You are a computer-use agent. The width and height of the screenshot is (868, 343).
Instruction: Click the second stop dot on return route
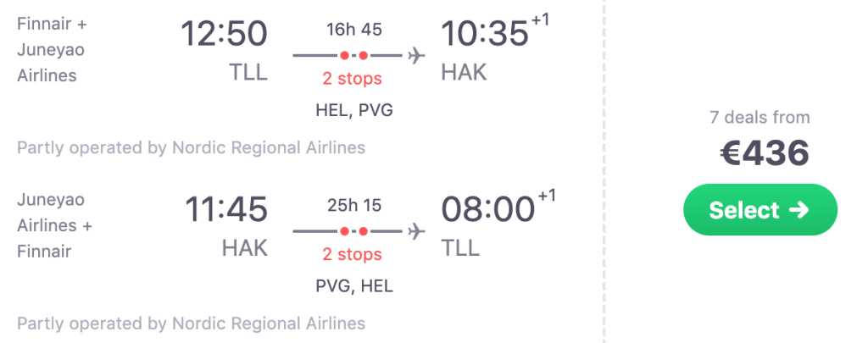363,230
